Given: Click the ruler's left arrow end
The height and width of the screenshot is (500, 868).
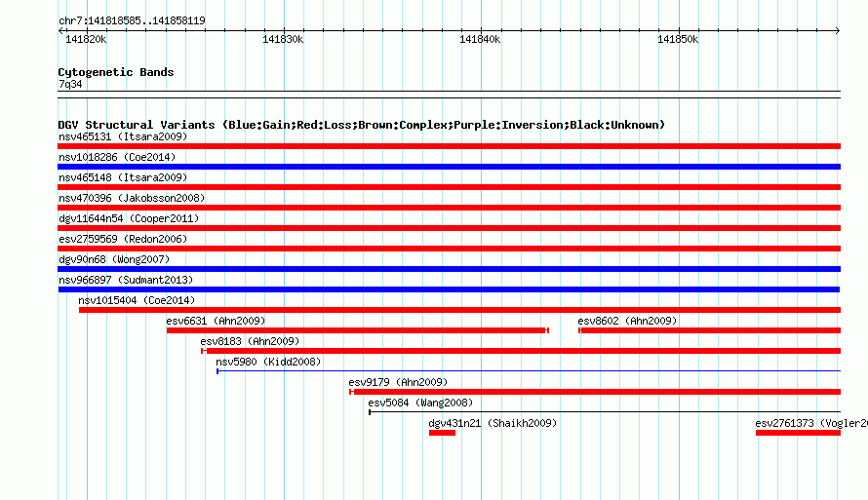Looking at the screenshot, I should [60, 30].
